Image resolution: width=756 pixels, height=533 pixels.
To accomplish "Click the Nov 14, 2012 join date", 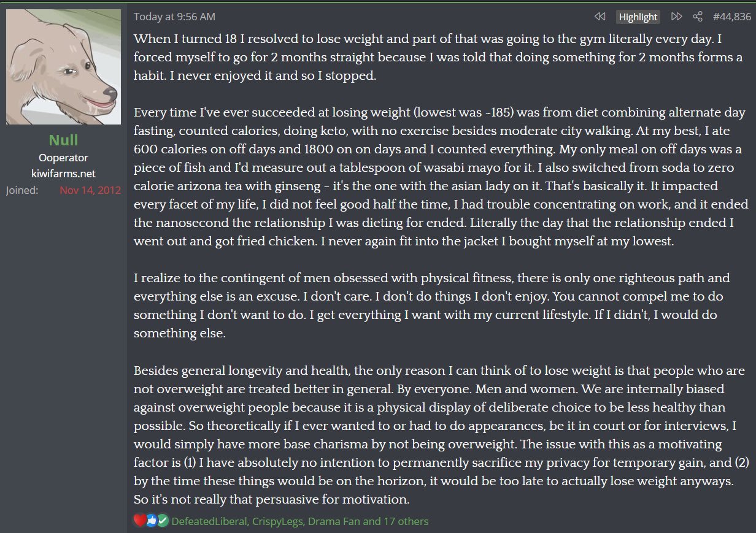I will tap(90, 190).
